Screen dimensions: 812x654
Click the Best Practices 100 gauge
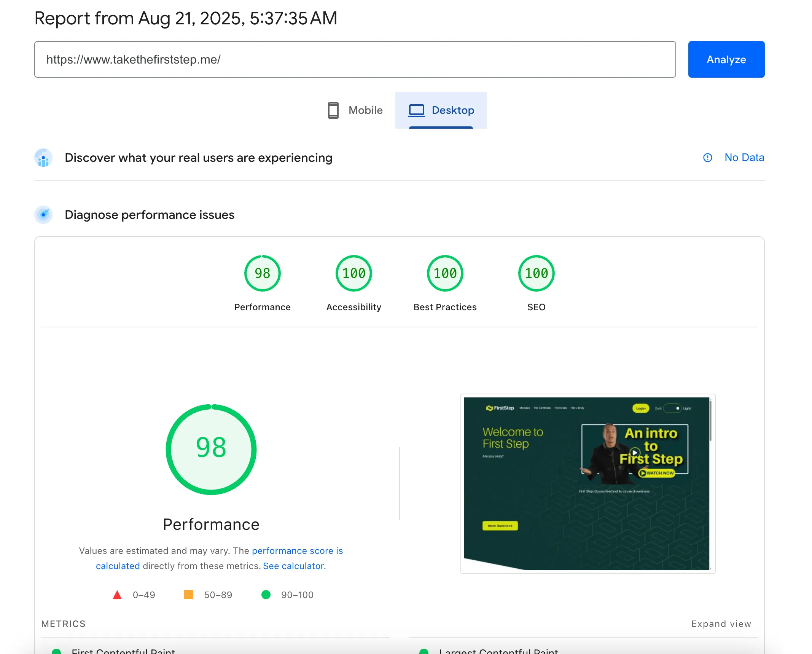coord(445,273)
